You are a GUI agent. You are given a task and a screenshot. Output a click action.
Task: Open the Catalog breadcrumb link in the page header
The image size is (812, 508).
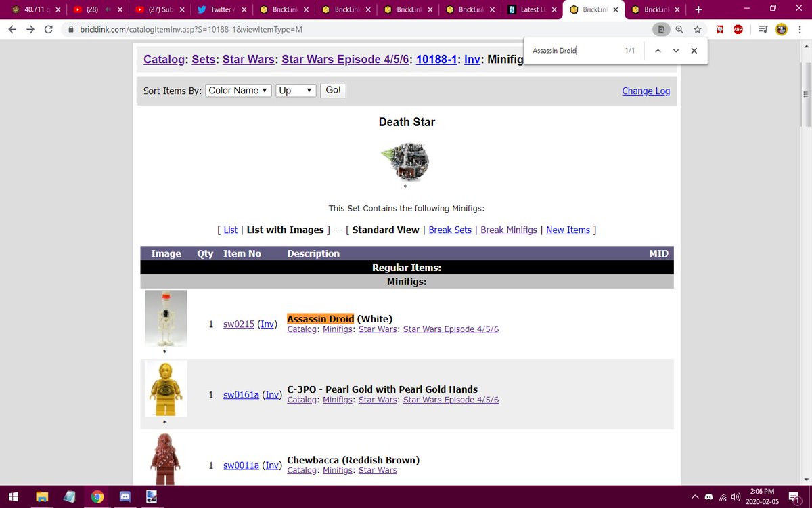point(164,59)
